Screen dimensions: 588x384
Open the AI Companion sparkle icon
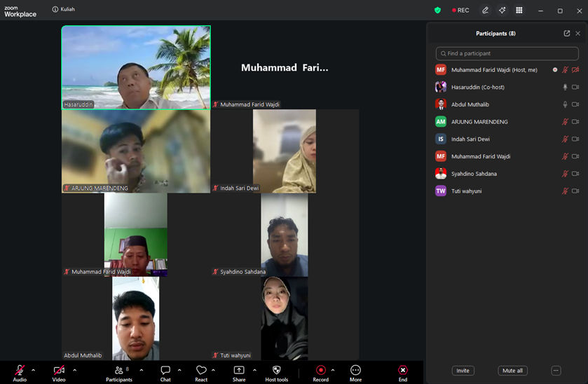click(502, 10)
